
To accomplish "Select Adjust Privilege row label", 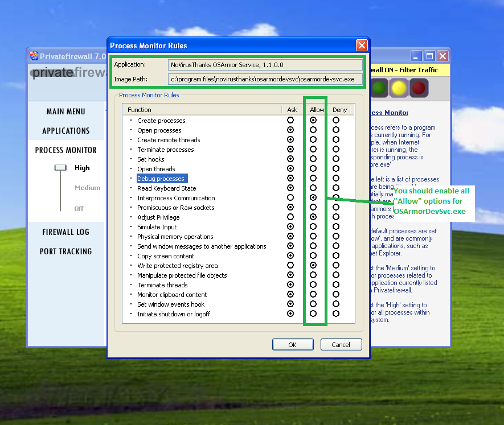I will click(158, 217).
